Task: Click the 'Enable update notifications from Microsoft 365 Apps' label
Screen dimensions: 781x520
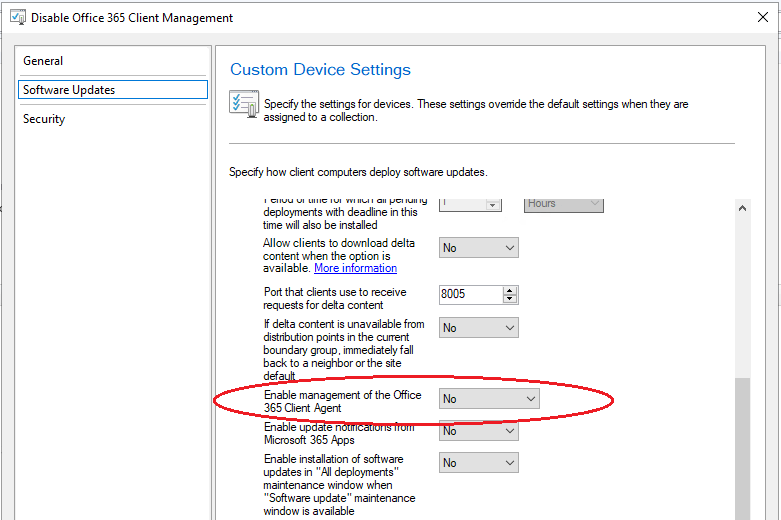Action: 339,433
